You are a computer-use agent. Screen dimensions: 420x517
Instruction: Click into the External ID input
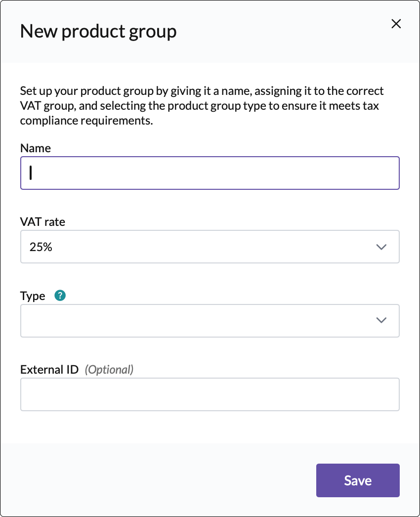(210, 394)
